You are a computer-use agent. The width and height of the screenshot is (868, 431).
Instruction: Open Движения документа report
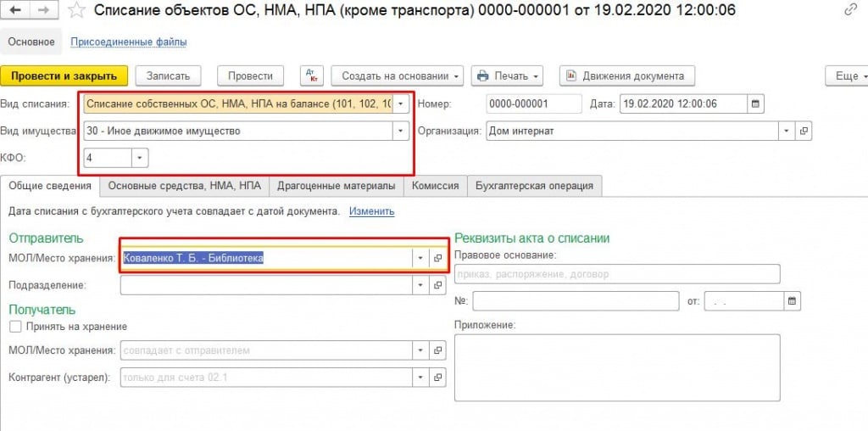pyautogui.click(x=627, y=76)
